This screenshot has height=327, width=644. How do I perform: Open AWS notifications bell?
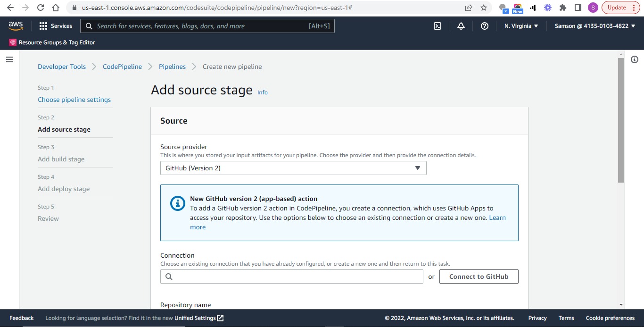click(x=461, y=26)
